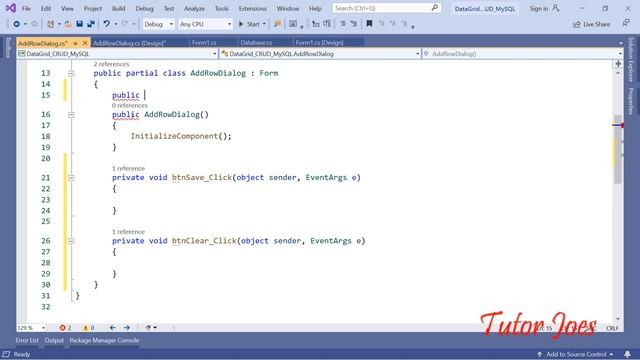Click the Sign in link
Screen dimensions: 640x360
(539, 8)
